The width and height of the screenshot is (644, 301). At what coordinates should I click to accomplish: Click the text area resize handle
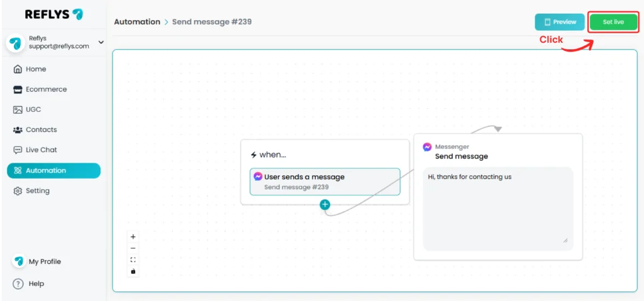(x=565, y=240)
